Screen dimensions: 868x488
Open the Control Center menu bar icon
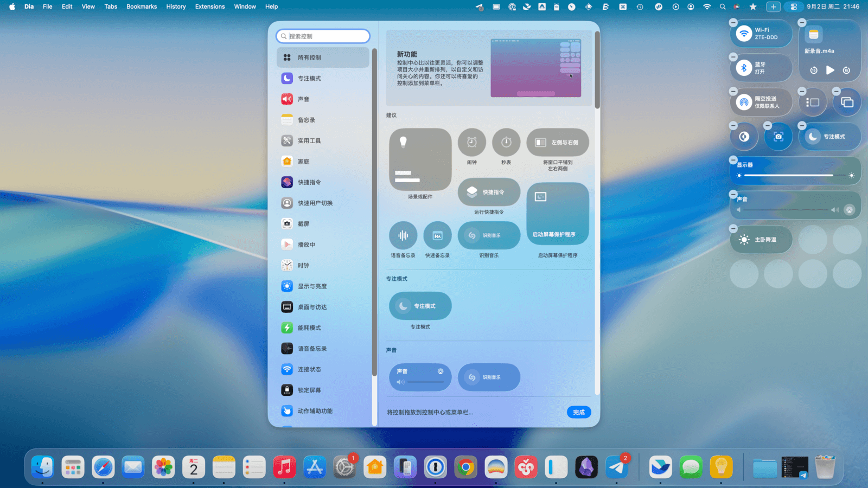[793, 7]
